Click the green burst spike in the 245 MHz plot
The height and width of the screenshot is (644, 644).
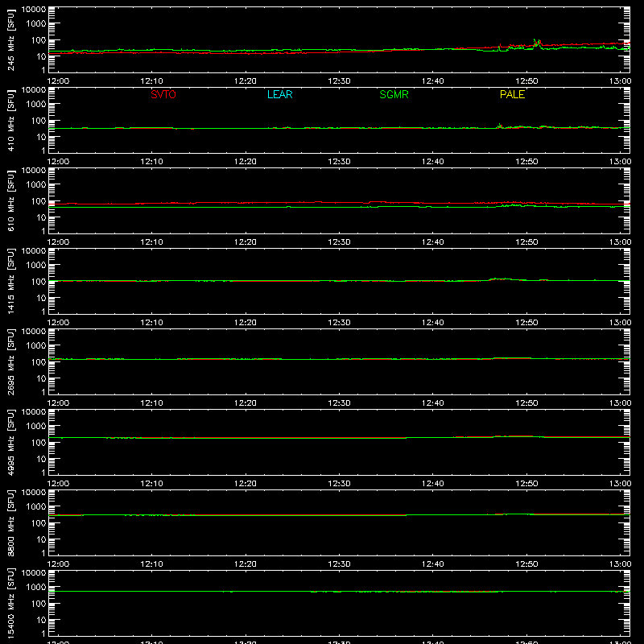537,43
